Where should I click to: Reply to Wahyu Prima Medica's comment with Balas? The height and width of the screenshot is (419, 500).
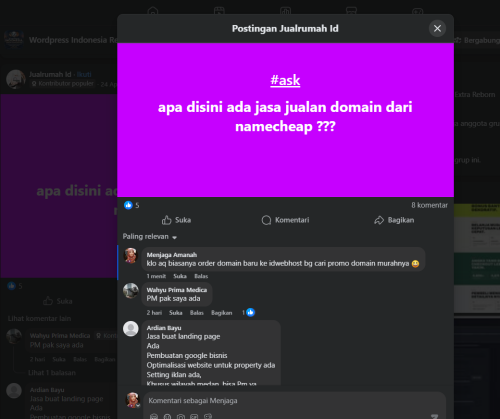(x=197, y=313)
